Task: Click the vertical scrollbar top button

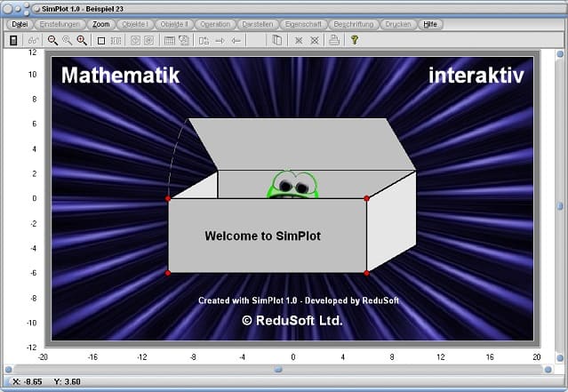Action: (560, 54)
